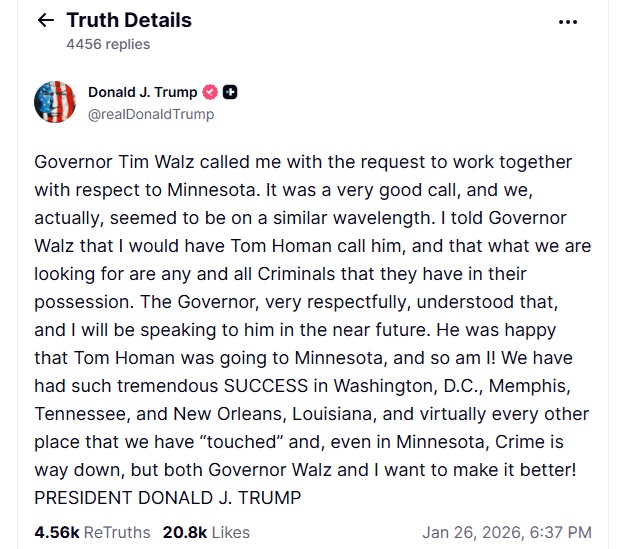Click the ReTruths label text
Screen dimensions: 628x549
pyautogui.click(x=118, y=532)
